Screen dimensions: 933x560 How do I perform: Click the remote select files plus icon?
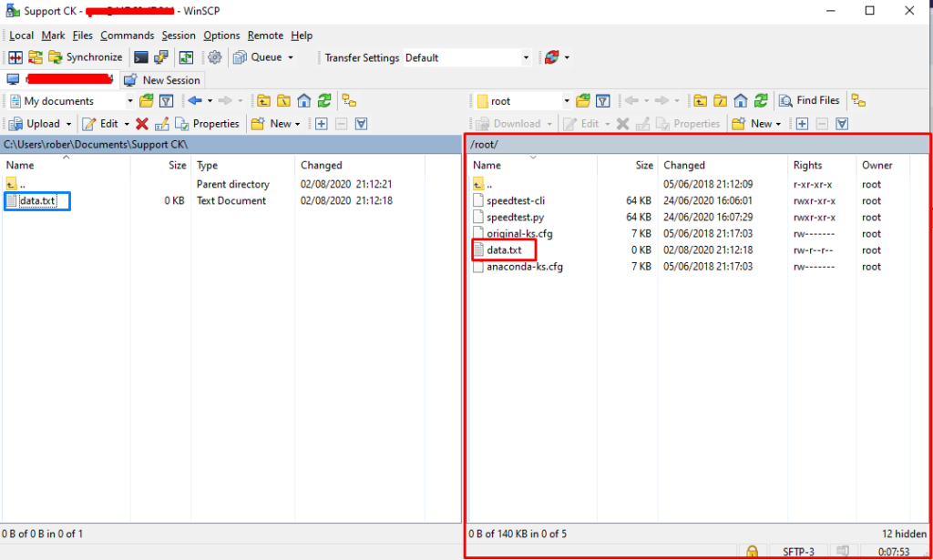pos(802,124)
